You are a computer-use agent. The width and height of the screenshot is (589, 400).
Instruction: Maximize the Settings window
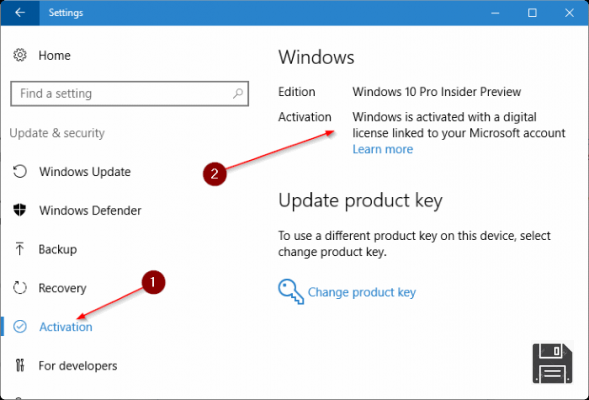[x=532, y=13]
